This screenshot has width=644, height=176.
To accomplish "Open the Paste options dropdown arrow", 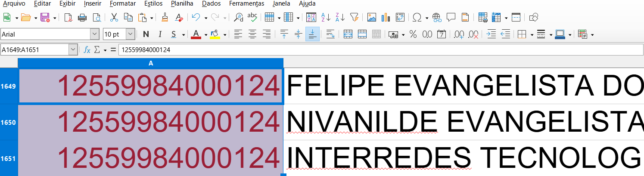I will point(152,18).
